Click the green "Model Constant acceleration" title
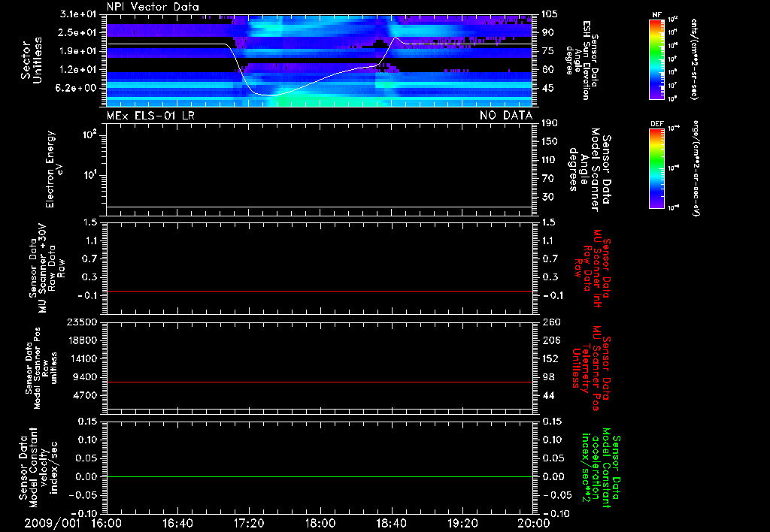Screen dimensions: 770x532 (602, 467)
